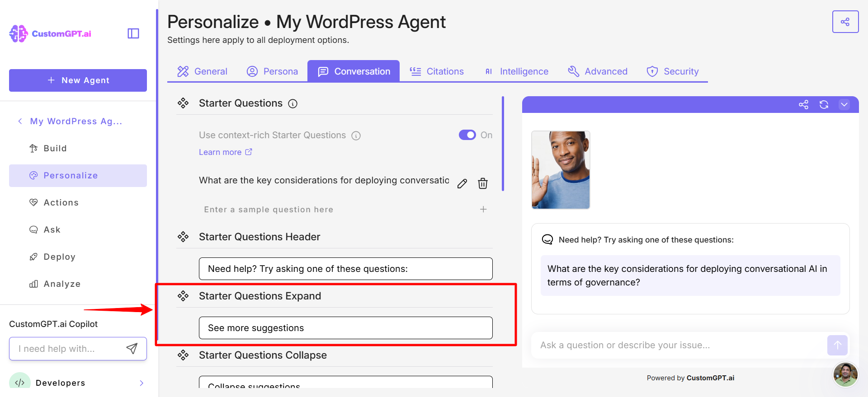Open user profile avatar at bottom right
868x397 pixels.
pyautogui.click(x=845, y=374)
